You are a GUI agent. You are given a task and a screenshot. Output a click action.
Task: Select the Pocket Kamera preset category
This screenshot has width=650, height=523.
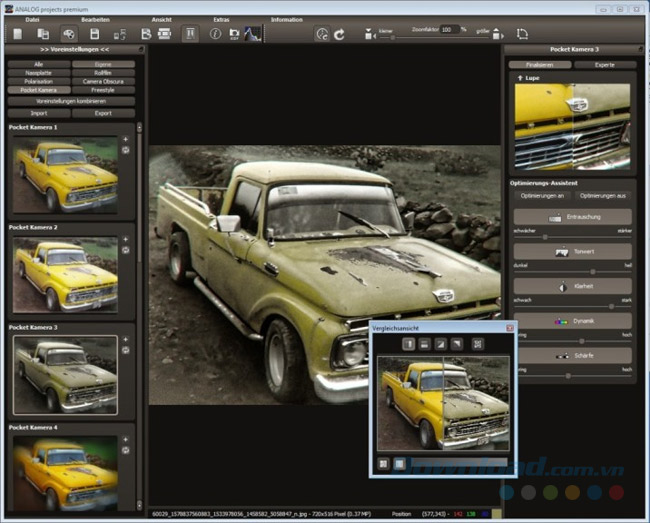[x=39, y=90]
